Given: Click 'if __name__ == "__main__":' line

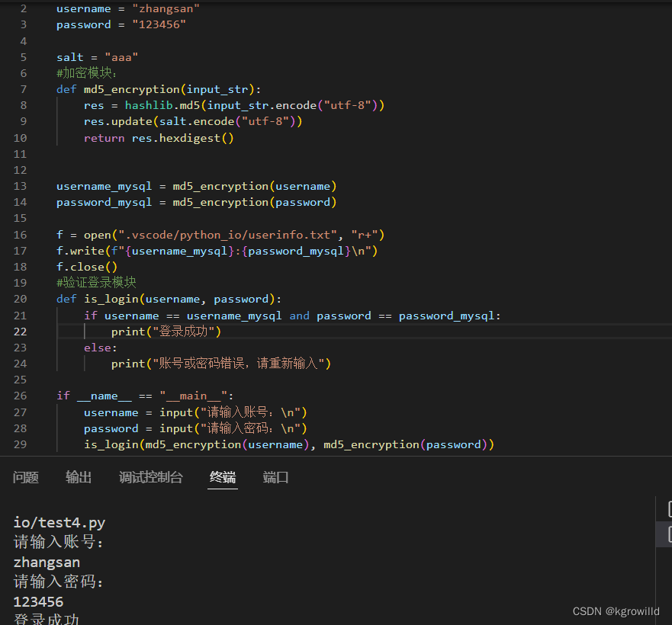Looking at the screenshot, I should pos(145,396).
